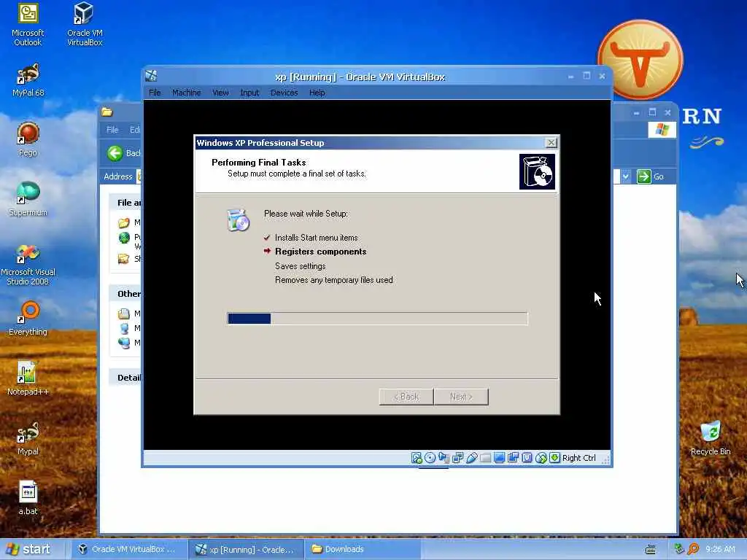Select the Everything desktop icon
This screenshot has width=747, height=560.
pyautogui.click(x=28, y=319)
